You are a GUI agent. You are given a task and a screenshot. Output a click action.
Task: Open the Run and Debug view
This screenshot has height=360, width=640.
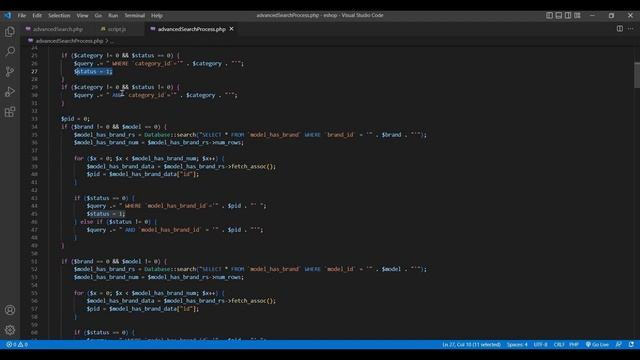point(10,92)
